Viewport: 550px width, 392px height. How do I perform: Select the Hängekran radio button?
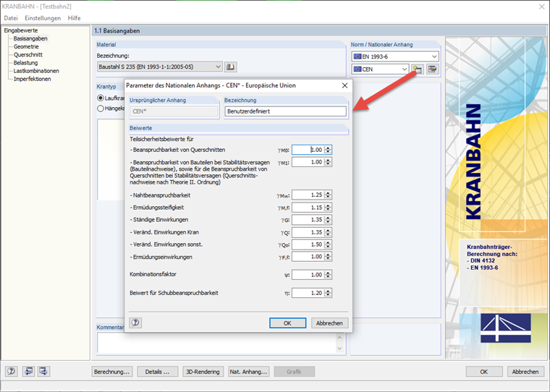pos(101,108)
